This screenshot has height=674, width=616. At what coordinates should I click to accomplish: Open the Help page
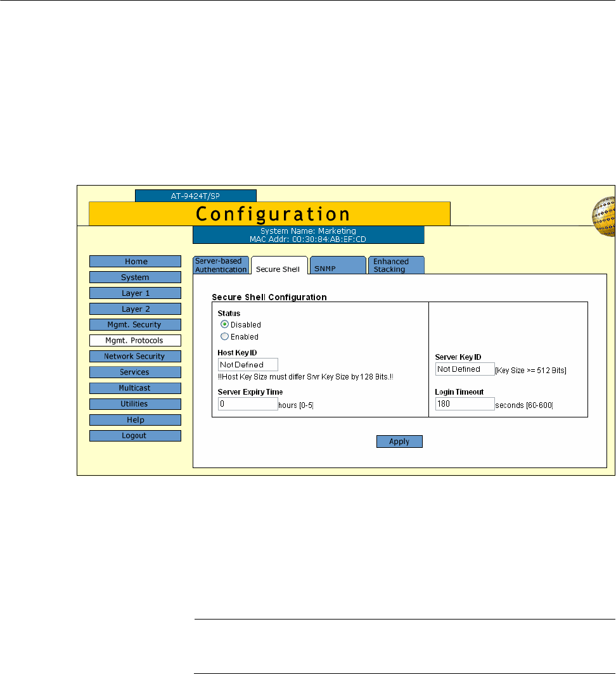pyautogui.click(x=135, y=420)
